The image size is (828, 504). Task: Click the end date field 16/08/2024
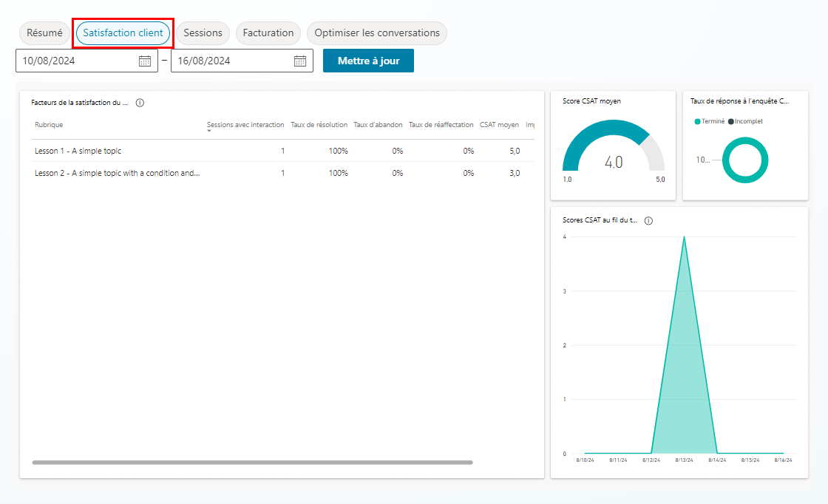click(242, 61)
